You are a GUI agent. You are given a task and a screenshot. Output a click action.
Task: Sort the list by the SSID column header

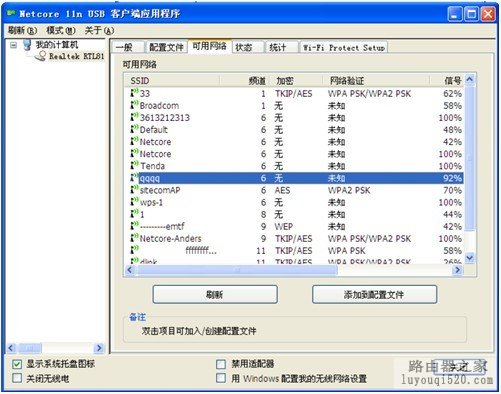172,80
